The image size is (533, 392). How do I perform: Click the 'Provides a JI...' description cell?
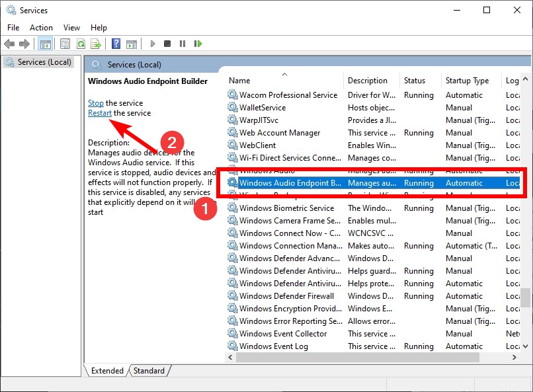click(372, 120)
